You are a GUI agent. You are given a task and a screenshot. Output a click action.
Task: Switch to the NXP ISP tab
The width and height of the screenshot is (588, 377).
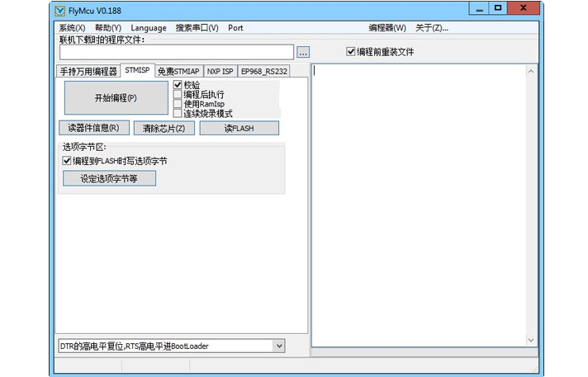[220, 71]
